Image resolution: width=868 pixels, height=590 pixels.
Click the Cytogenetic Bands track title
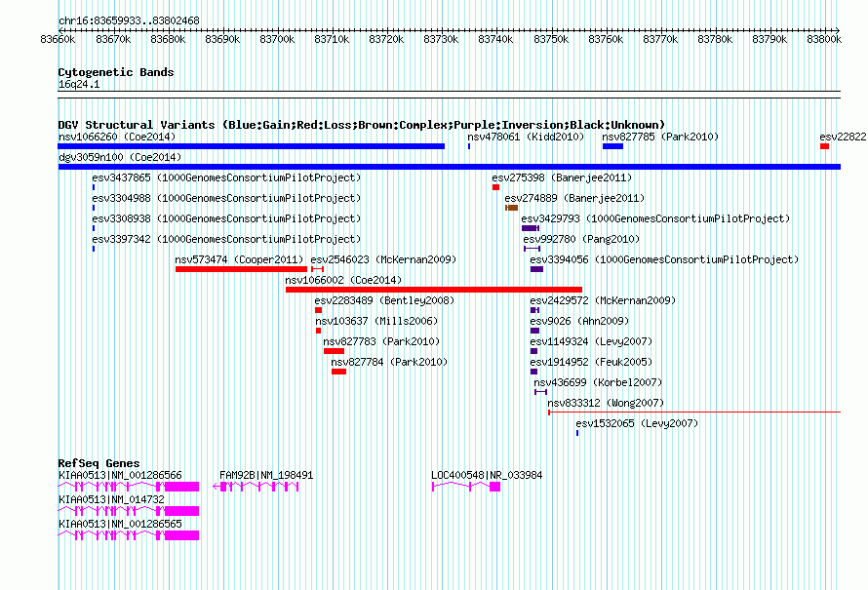pos(116,72)
